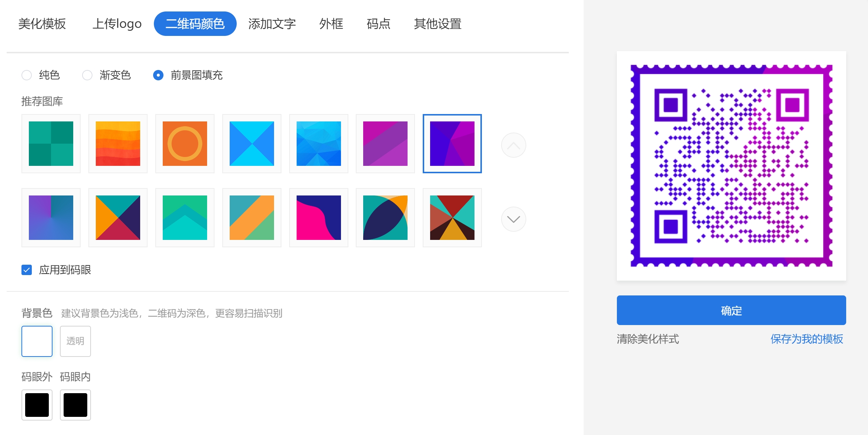Screen dimensions: 868x435
Task: Select the blue low-poly fill image
Action: pos(319,144)
